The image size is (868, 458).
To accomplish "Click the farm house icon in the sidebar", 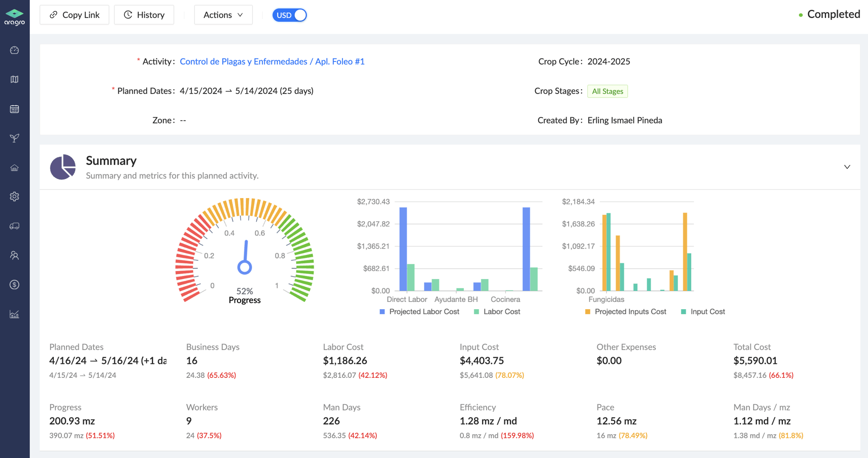I will click(14, 167).
